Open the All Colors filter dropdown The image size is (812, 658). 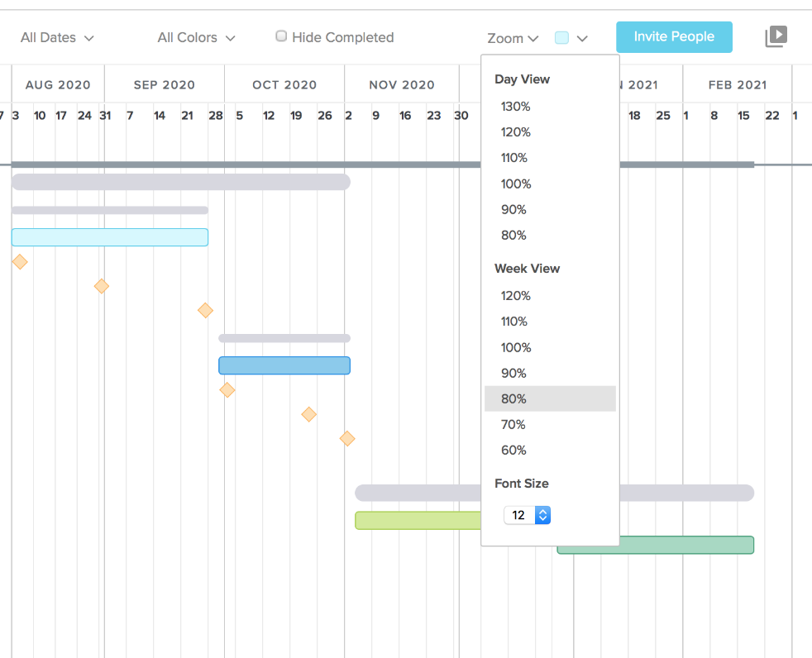pos(195,37)
